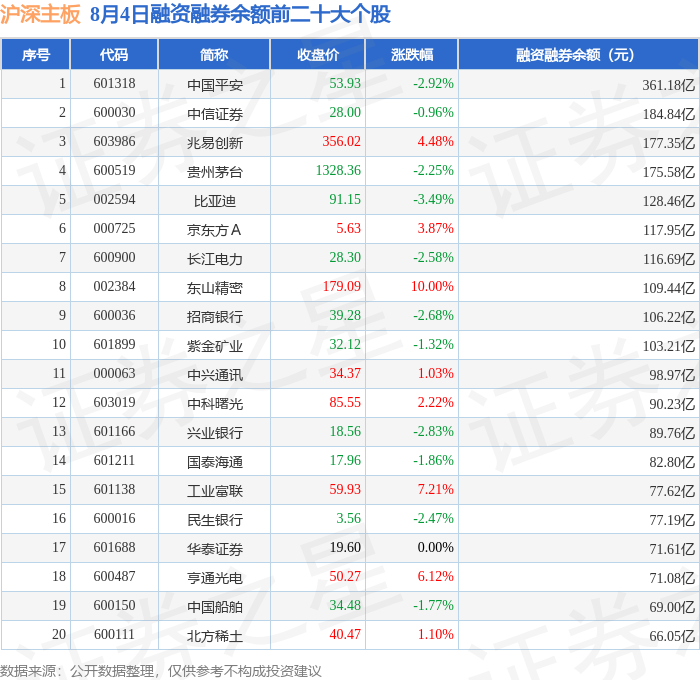
Task: Select closing price 356.02 of 兆易创新
Action: [x=342, y=142]
